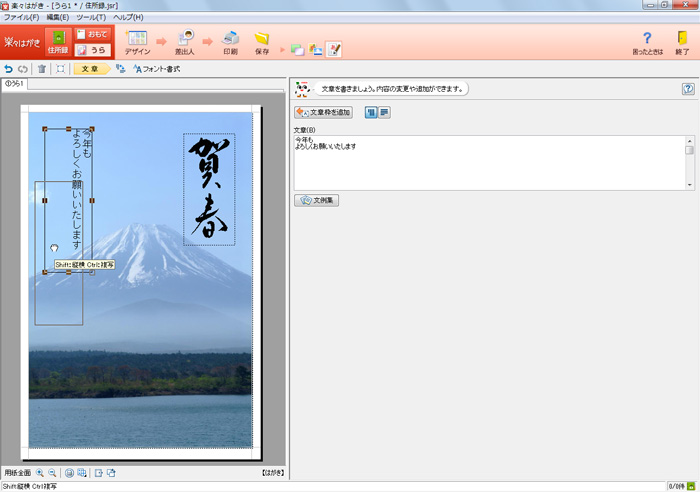Click the 印刷 print icon
Image resolution: width=700 pixels, height=492 pixels.
click(230, 41)
